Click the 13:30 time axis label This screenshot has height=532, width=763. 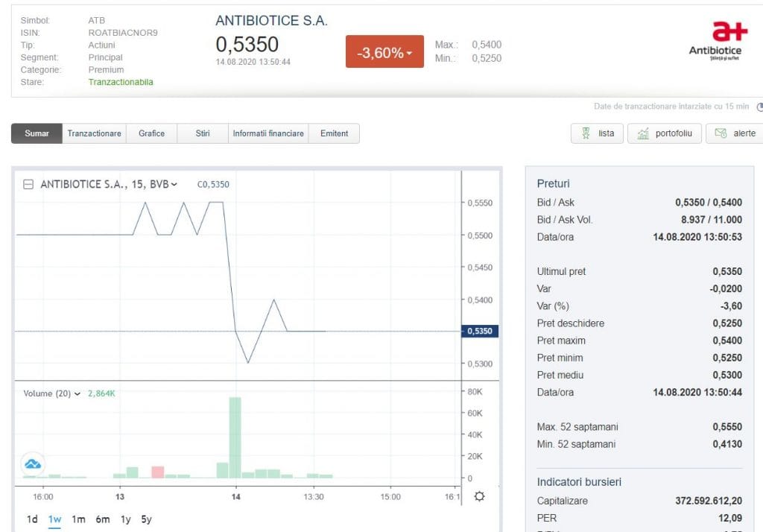pyautogui.click(x=314, y=496)
